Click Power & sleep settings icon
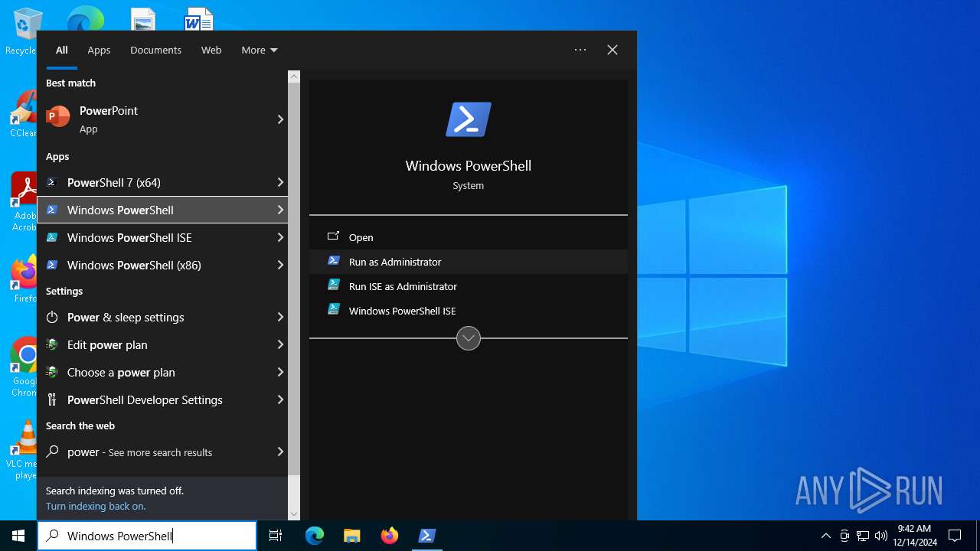This screenshot has width=980, height=551. [52, 317]
